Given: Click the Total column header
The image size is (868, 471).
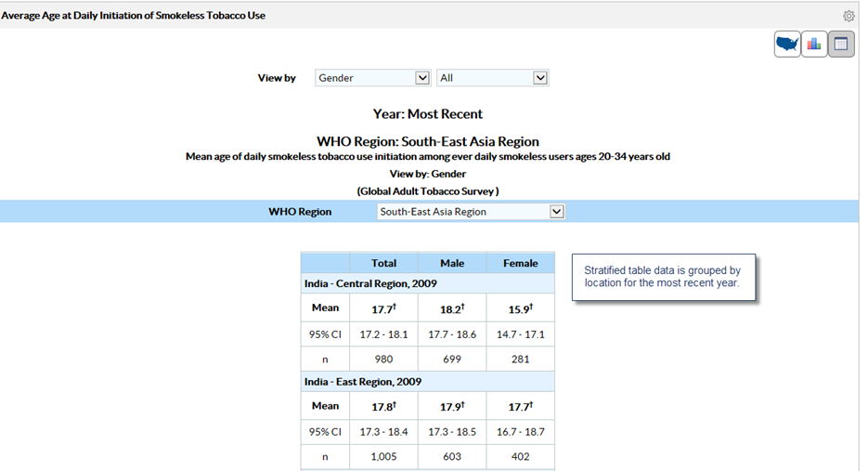Looking at the screenshot, I should pyautogui.click(x=383, y=263).
